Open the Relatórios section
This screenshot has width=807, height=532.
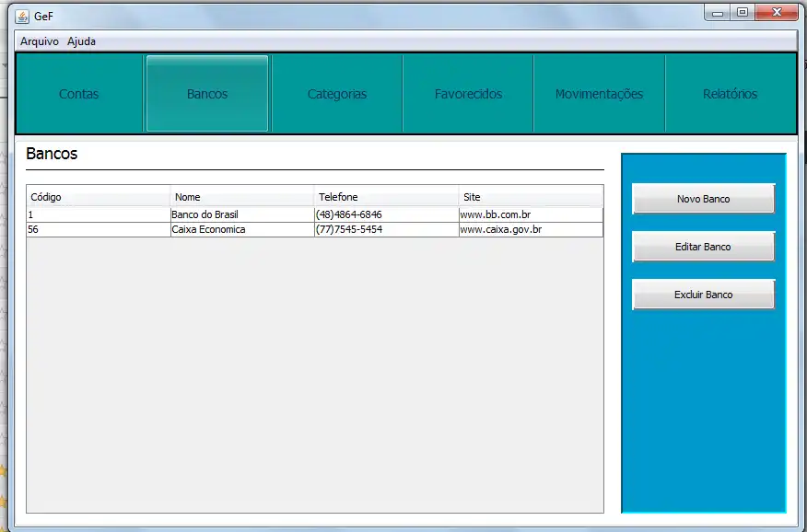click(731, 94)
